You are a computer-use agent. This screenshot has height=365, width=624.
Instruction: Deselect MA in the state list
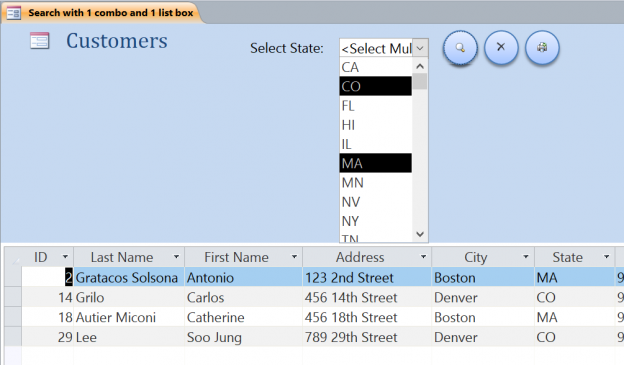pyautogui.click(x=376, y=163)
